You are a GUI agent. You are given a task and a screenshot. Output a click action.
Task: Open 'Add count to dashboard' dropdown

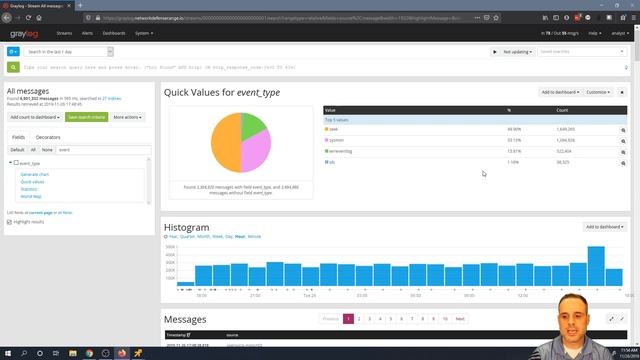click(35, 117)
